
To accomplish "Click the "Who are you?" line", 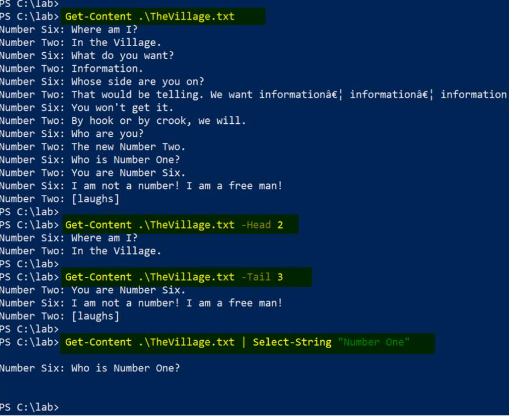I will point(107,134).
